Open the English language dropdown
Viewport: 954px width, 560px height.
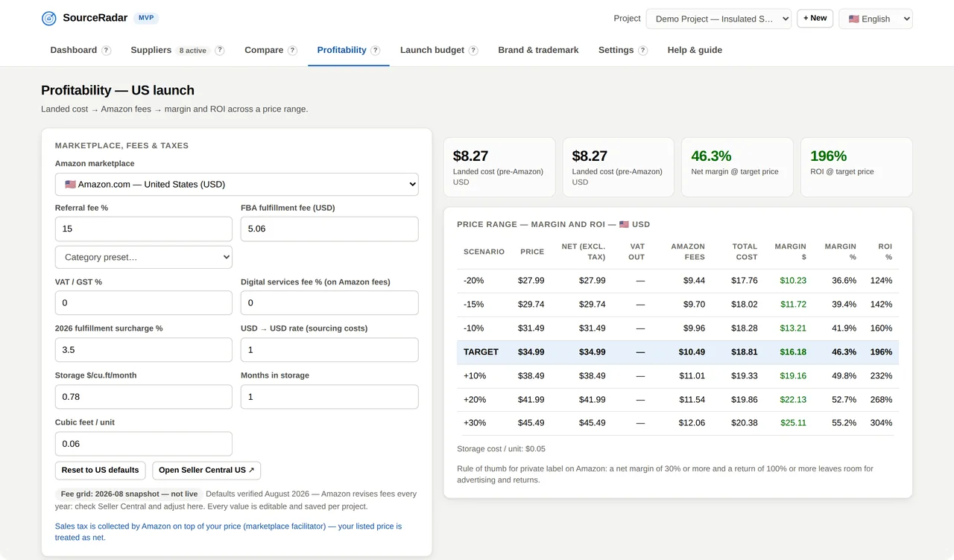[876, 19]
